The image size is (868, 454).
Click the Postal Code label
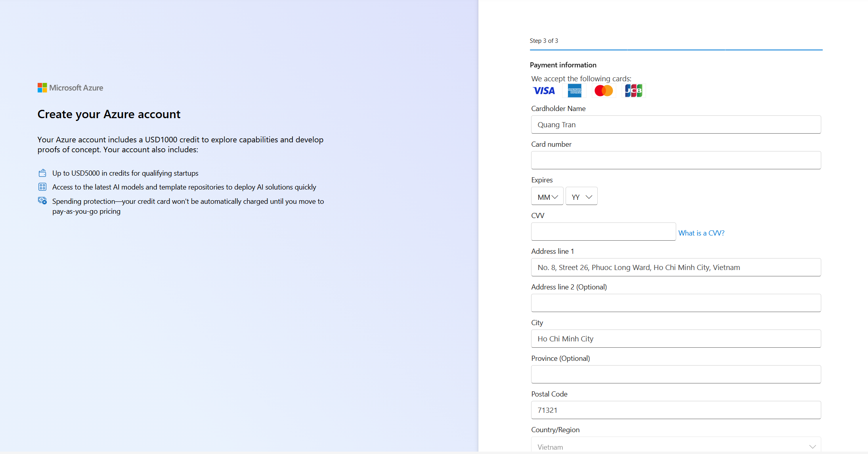(549, 394)
